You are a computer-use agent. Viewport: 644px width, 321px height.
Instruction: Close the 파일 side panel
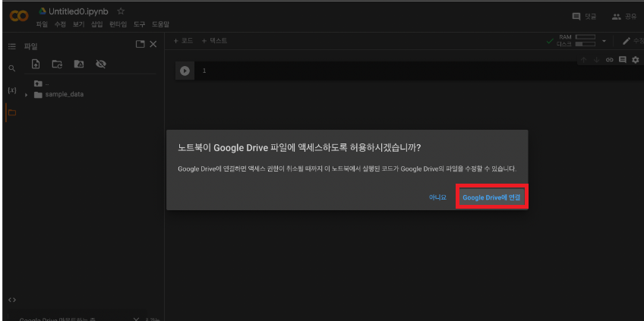(x=153, y=44)
